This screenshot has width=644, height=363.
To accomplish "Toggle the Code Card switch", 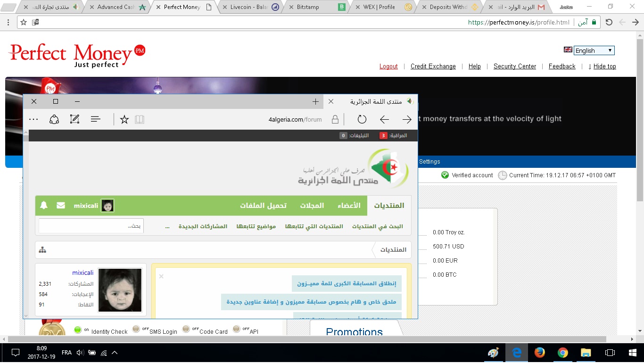I will (186, 329).
